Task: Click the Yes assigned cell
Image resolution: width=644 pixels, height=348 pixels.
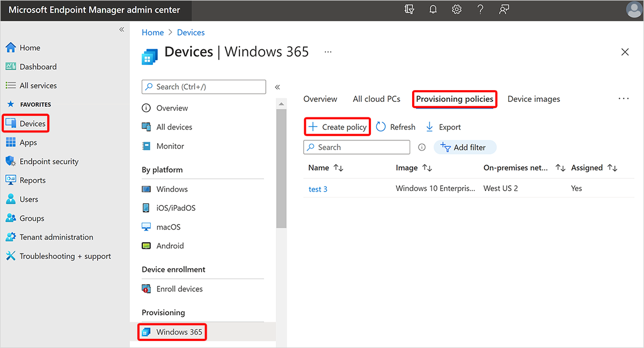Action: point(576,189)
